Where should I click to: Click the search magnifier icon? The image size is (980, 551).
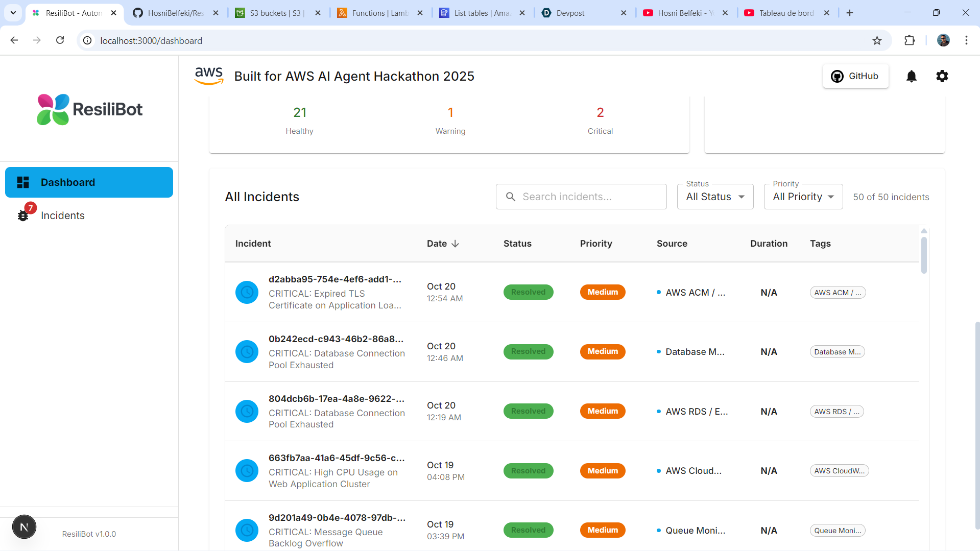coord(510,197)
